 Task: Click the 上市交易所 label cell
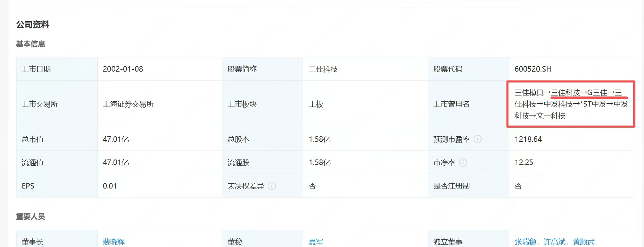coord(57,104)
